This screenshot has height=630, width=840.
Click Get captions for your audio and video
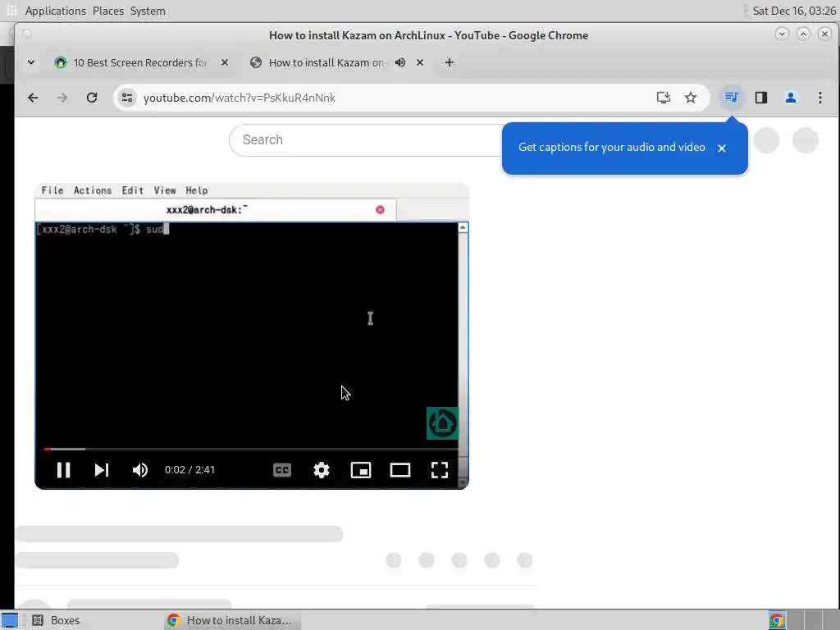pos(611,148)
